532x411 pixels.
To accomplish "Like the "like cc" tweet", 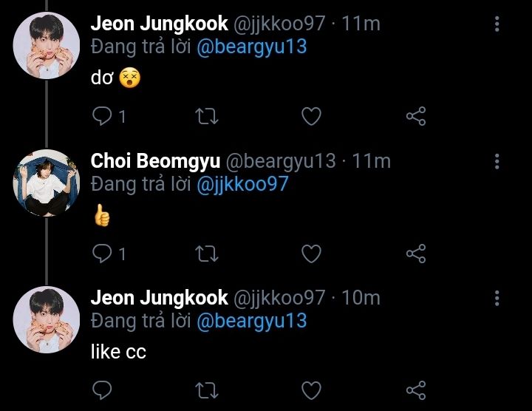I will [x=312, y=390].
